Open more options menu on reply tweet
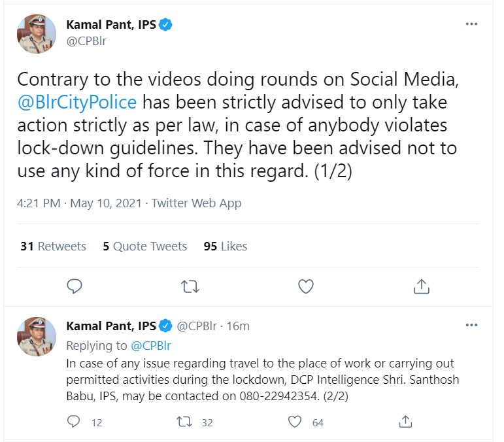This screenshot has width=504, height=442. 471,325
